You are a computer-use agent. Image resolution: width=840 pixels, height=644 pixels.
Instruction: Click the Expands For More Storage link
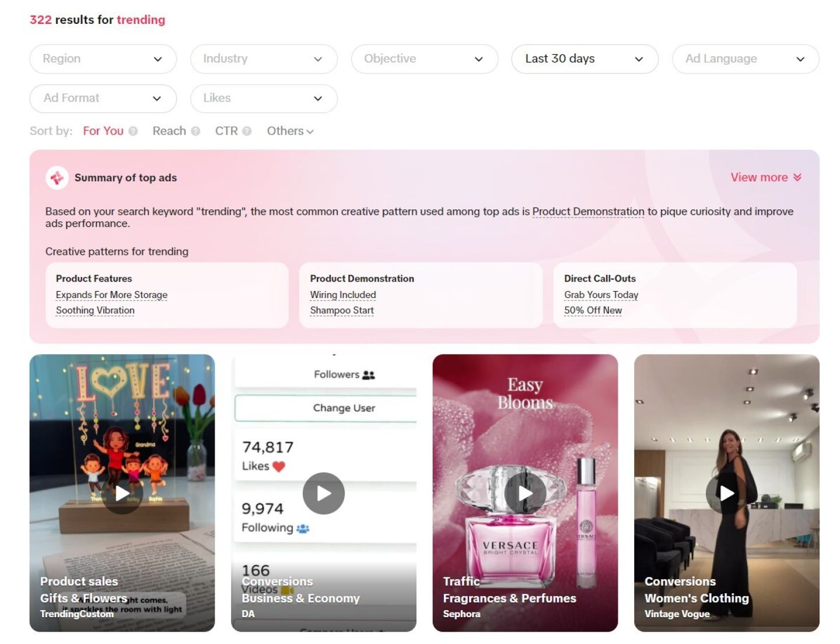[x=111, y=295]
